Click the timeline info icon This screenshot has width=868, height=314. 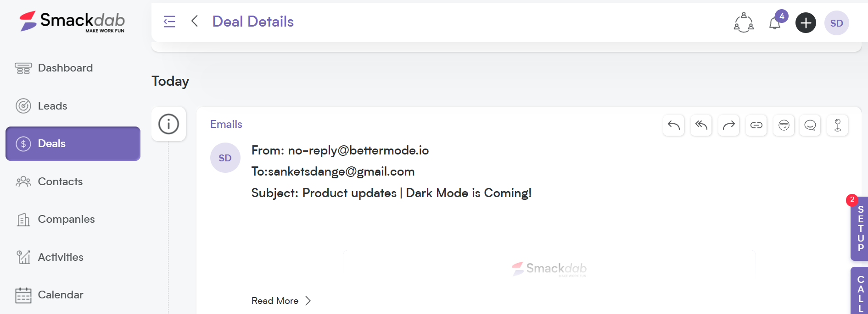(x=168, y=124)
